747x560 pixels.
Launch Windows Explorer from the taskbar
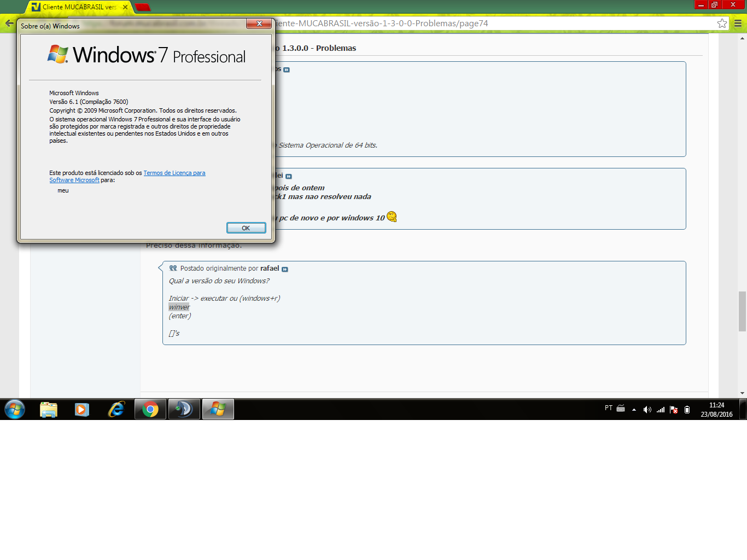point(49,409)
